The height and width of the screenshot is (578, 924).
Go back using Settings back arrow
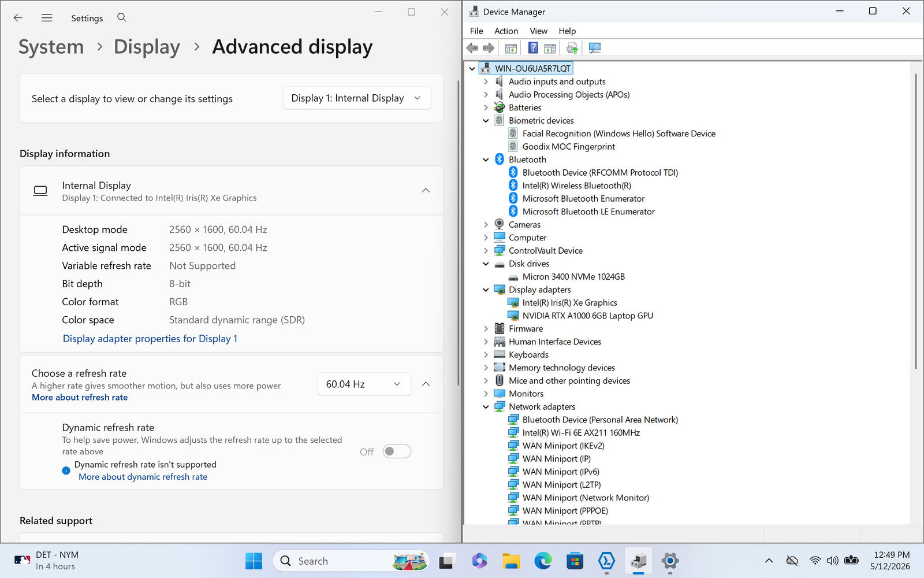tap(18, 18)
